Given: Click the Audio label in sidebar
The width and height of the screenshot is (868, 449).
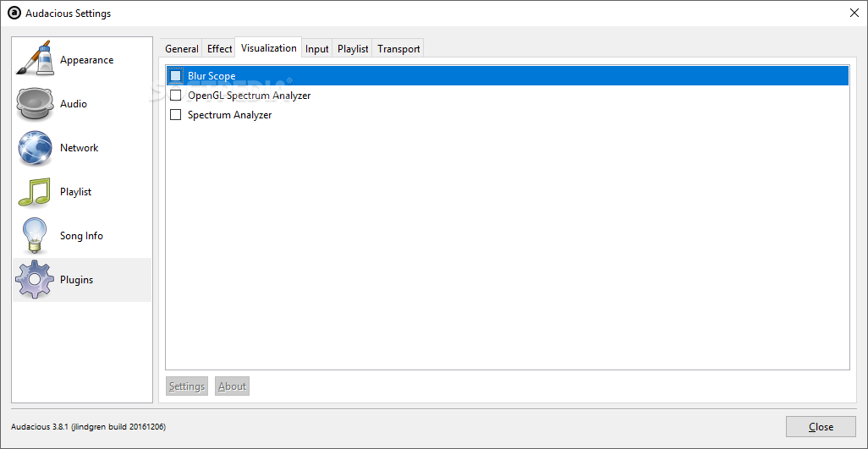Looking at the screenshot, I should 74,103.
